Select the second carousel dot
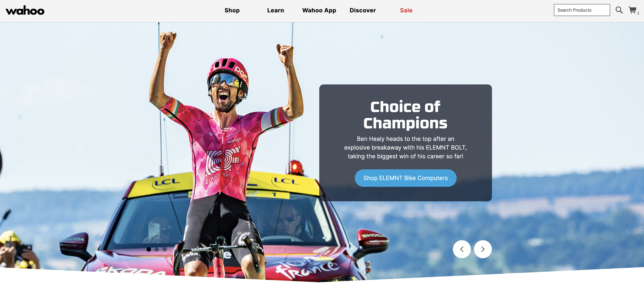 [157, 249]
